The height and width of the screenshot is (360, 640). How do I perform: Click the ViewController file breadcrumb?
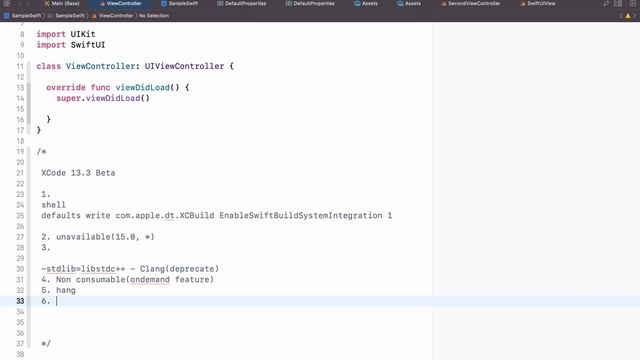click(112, 16)
